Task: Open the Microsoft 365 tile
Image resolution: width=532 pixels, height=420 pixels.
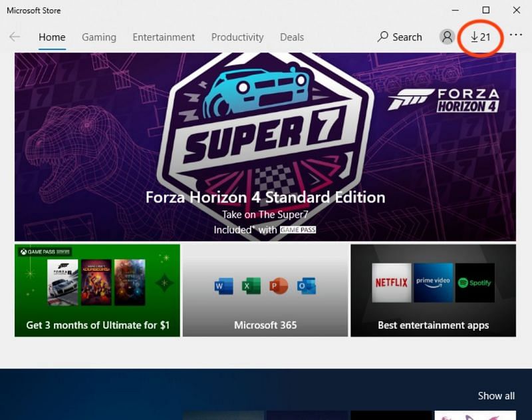Action: (x=265, y=291)
